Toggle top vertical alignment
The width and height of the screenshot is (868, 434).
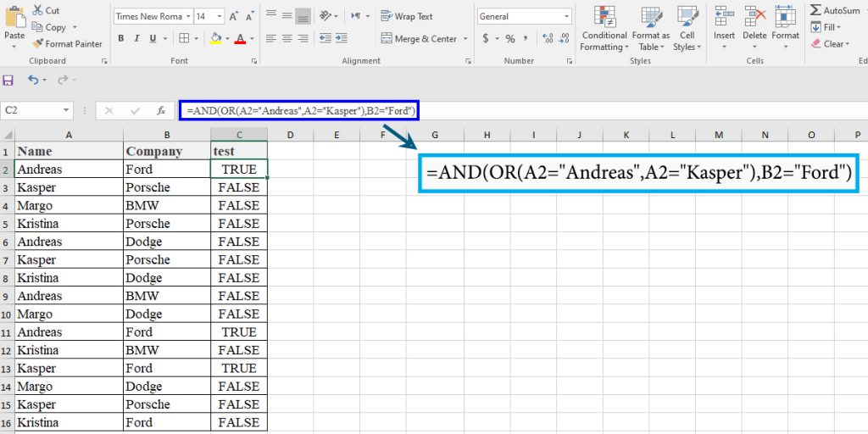point(270,15)
